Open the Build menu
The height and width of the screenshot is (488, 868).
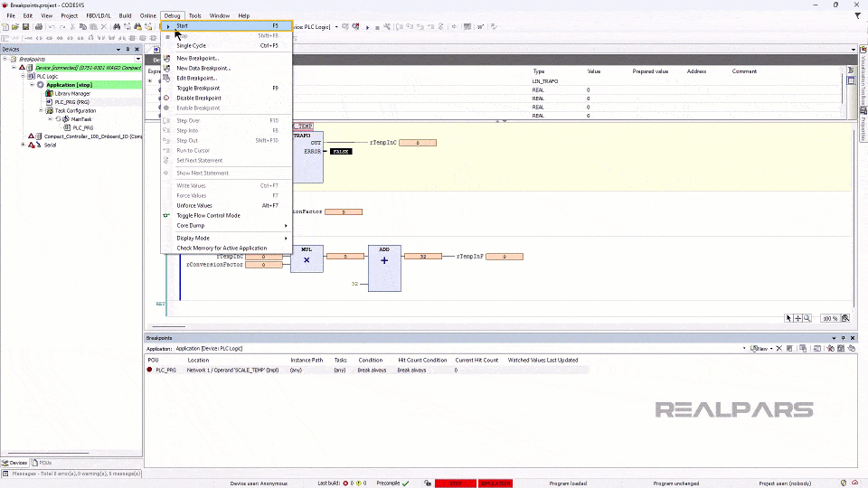point(125,15)
